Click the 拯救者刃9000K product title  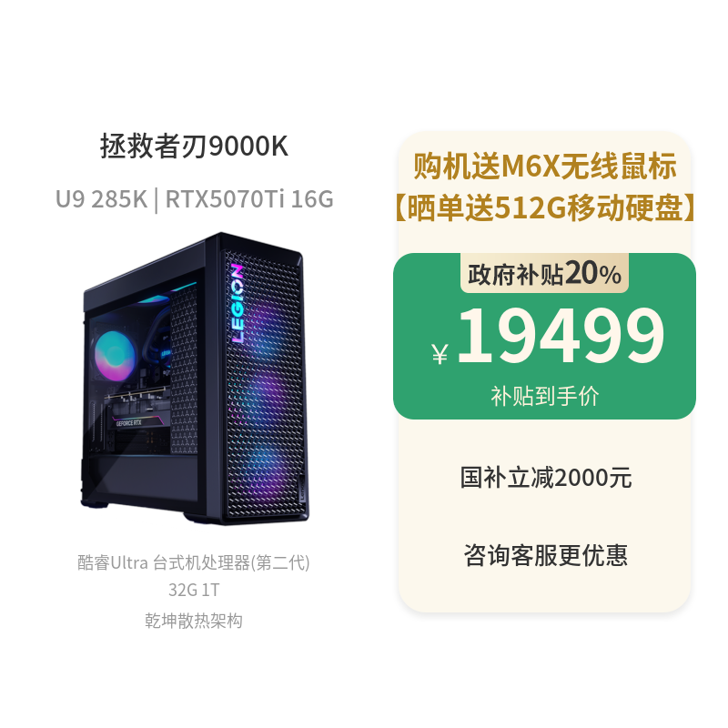[x=194, y=147]
